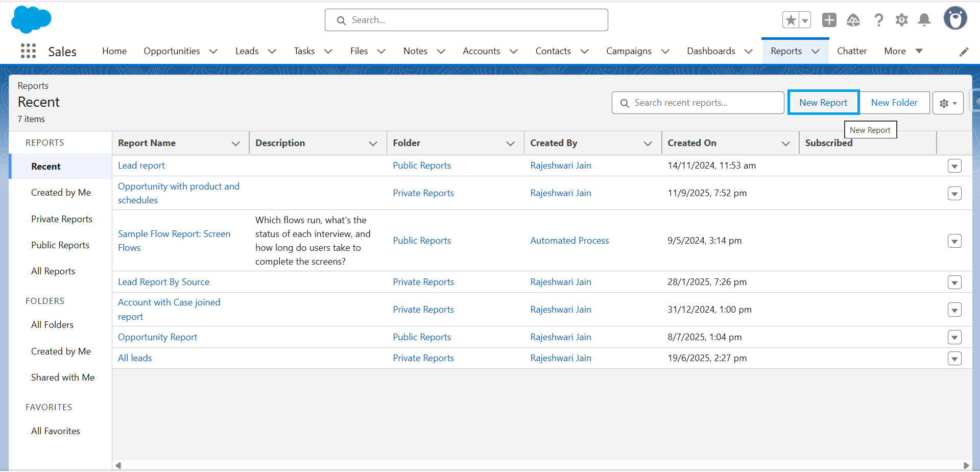
Task: Open the Trailhead Guidance Center icon
Action: (853, 19)
